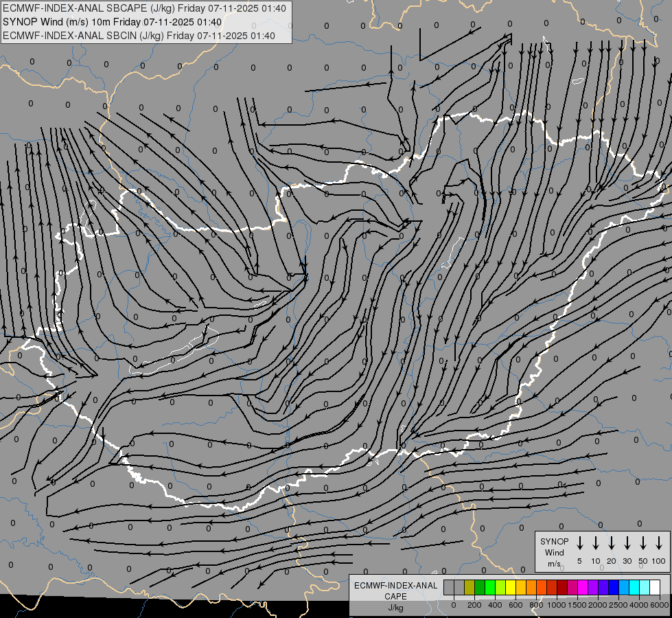Viewport: 672px width, 618px height.
Task: Click the 600 tick label on CAPE scale
Action: point(515,605)
